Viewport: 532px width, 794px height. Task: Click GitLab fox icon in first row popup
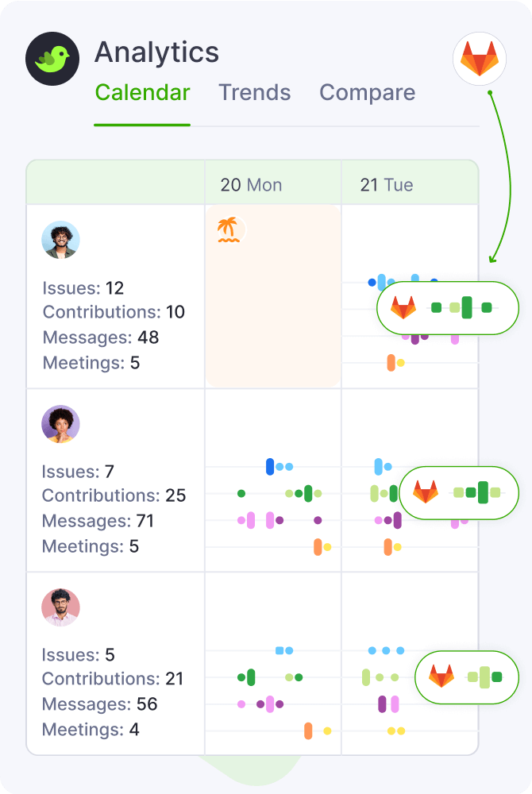pos(403,307)
